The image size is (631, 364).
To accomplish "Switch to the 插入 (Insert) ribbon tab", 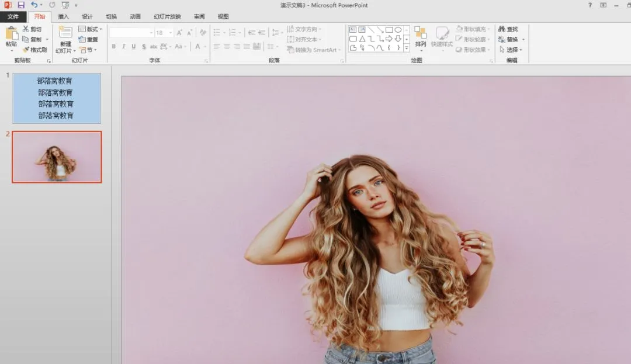I will [63, 16].
